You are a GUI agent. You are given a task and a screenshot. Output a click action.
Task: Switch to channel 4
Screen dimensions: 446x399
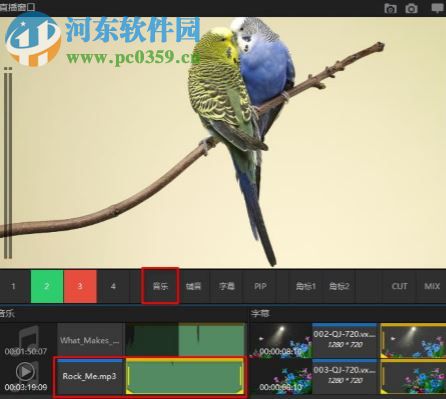pos(113,286)
